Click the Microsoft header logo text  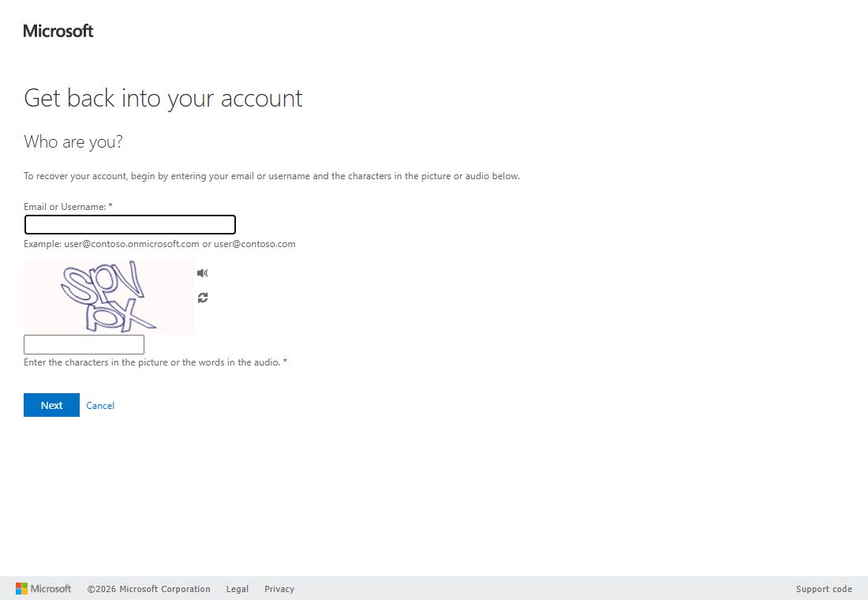tap(58, 31)
